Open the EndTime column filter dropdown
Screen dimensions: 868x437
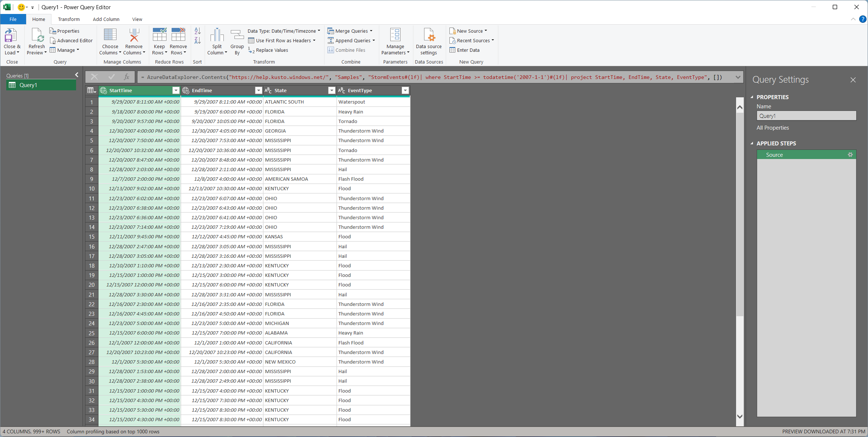point(259,91)
